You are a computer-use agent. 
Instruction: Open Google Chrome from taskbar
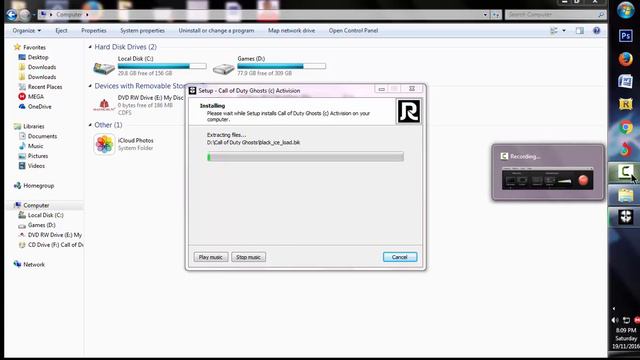click(x=625, y=127)
